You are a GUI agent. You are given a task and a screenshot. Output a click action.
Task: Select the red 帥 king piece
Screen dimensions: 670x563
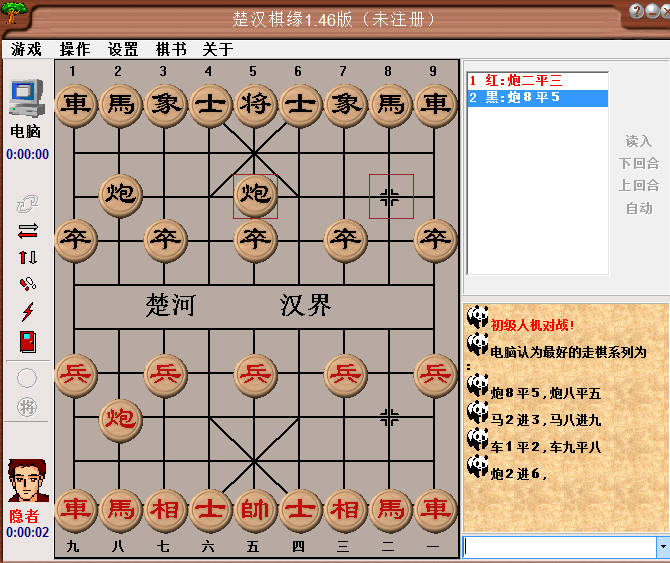255,510
